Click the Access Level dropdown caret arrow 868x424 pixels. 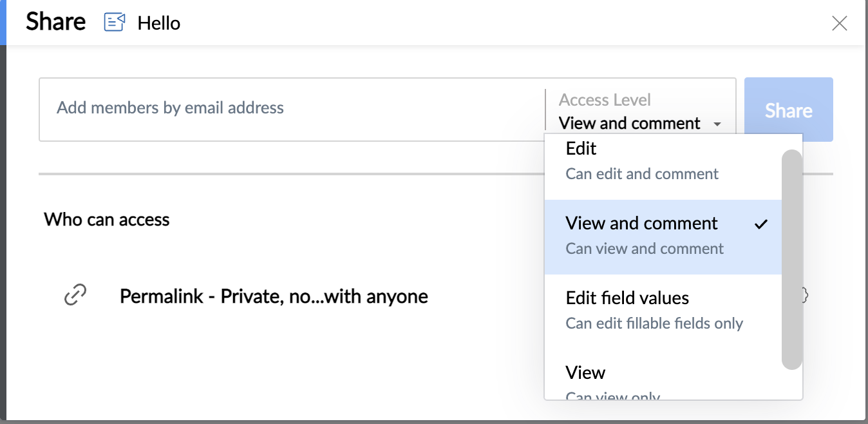pyautogui.click(x=717, y=124)
